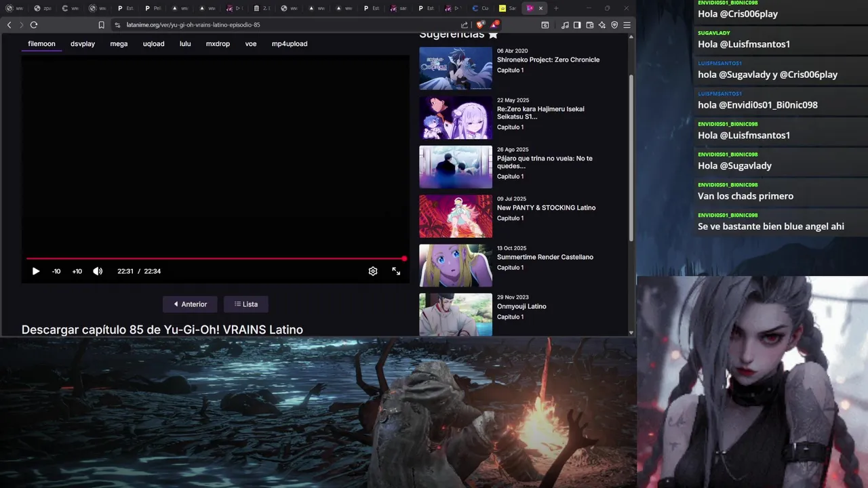This screenshot has width=868, height=488.
Task: Go back with the browser back arrow
Action: [x=9, y=24]
